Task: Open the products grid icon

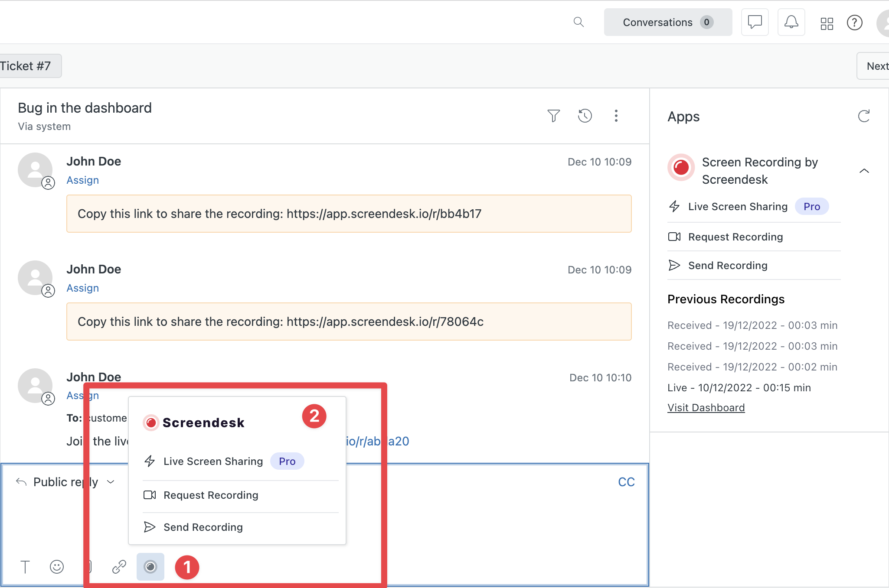Action: [x=827, y=23]
